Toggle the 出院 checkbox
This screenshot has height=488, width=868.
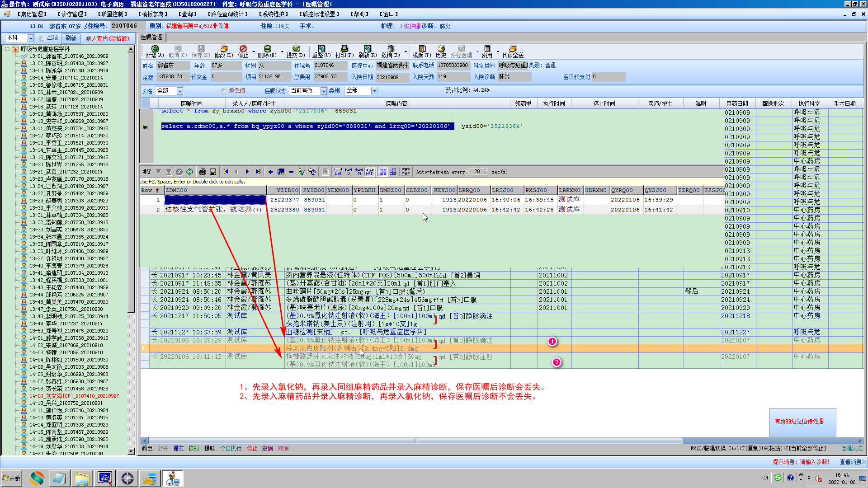click(42, 38)
